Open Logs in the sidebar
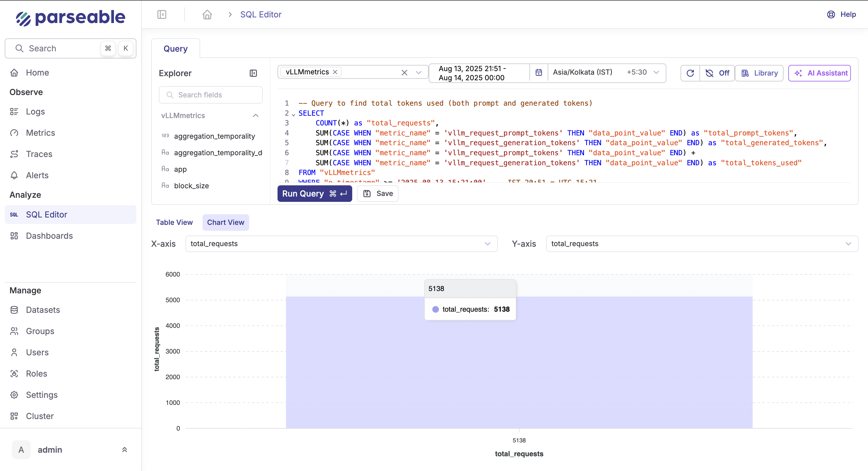 [71, 112]
